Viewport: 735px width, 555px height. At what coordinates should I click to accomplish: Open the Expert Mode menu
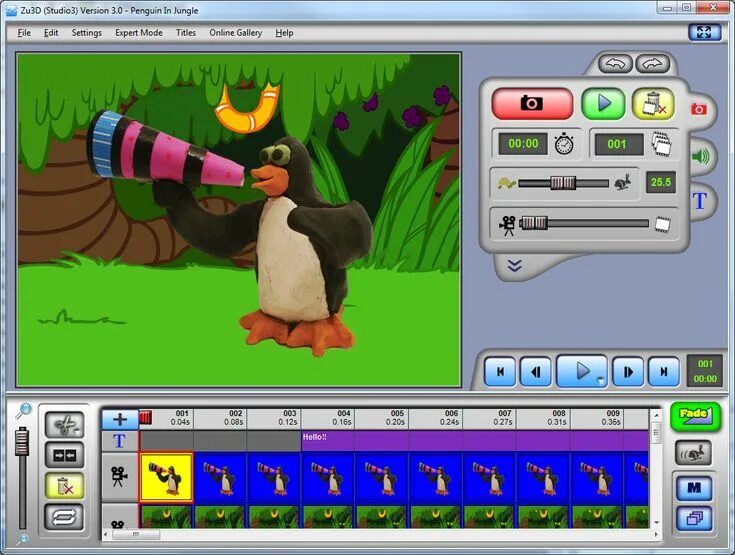[139, 33]
